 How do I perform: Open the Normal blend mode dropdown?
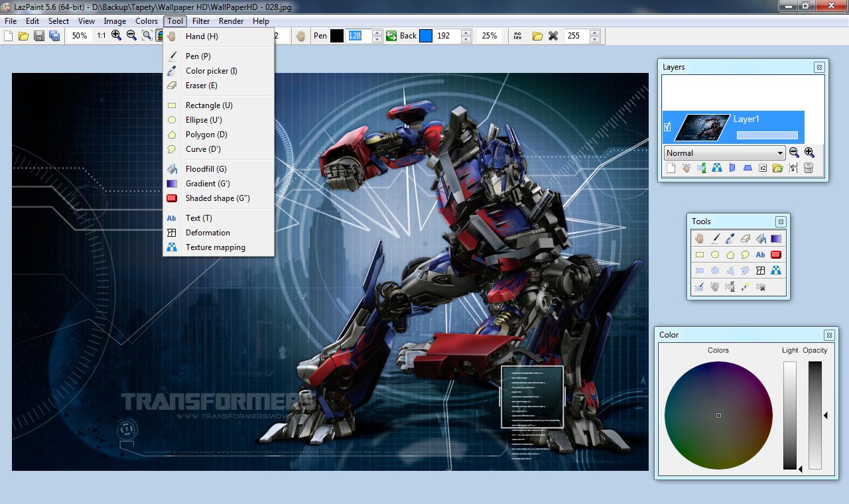pyautogui.click(x=724, y=153)
